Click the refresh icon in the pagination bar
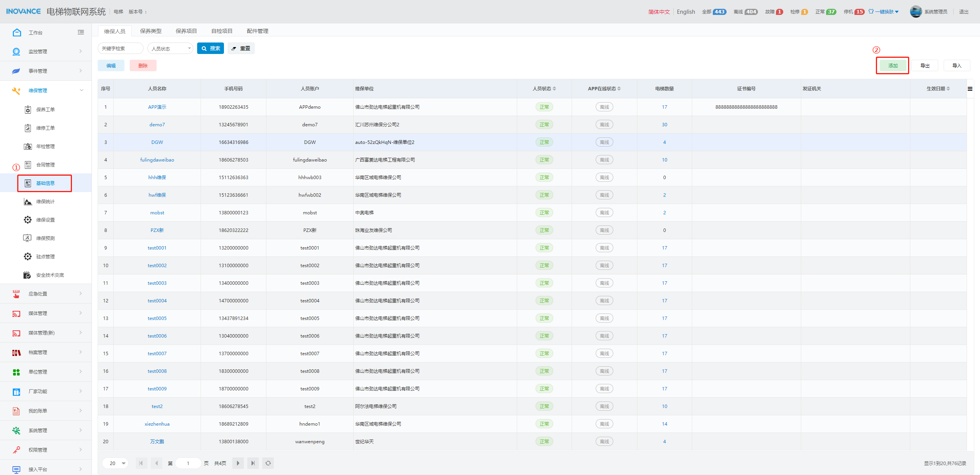 pyautogui.click(x=268, y=463)
